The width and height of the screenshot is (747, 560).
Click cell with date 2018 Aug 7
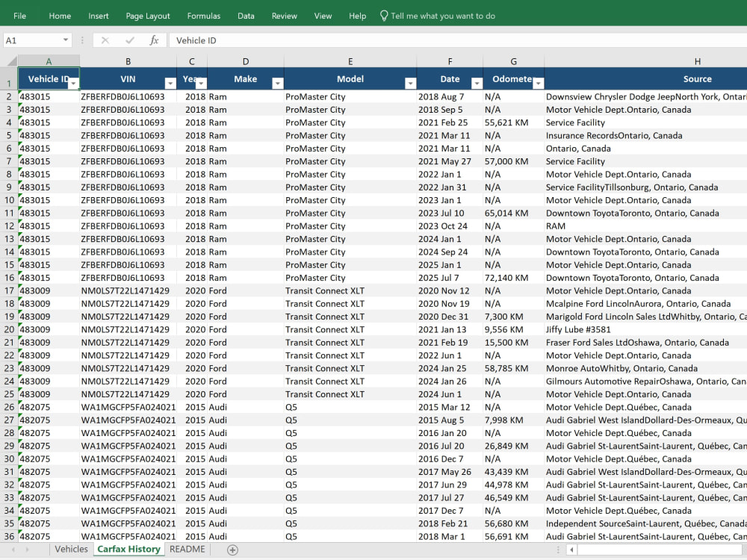tap(450, 96)
